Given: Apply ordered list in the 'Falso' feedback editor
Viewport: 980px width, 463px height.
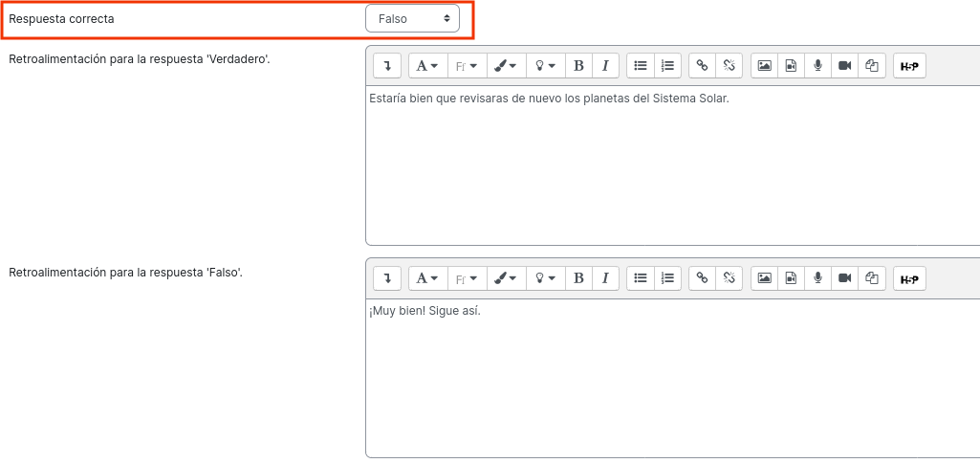Looking at the screenshot, I should tap(667, 278).
